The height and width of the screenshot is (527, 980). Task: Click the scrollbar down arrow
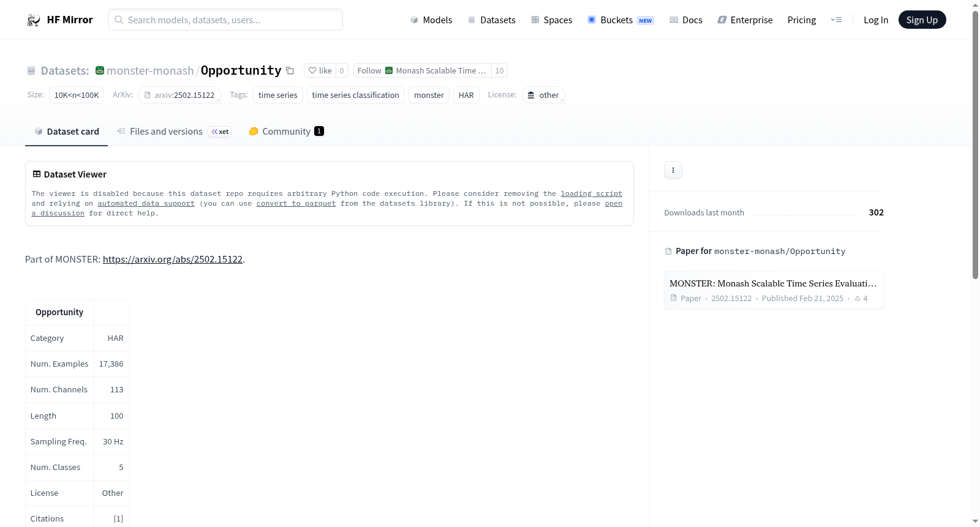click(x=975, y=521)
